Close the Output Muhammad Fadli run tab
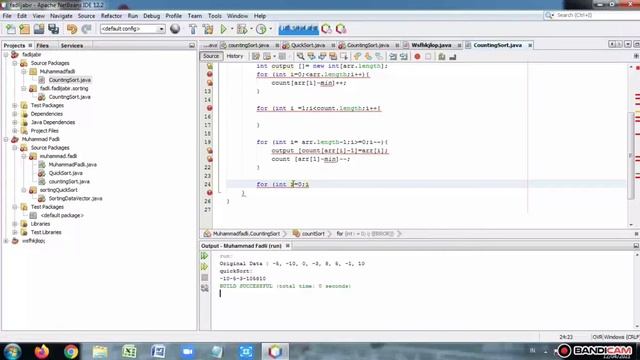Image resolution: width=640 pixels, height=360 pixels. point(288,246)
